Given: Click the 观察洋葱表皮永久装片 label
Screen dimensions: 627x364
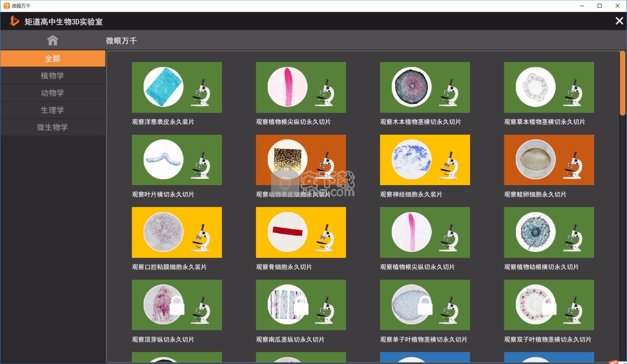Looking at the screenshot, I should [x=163, y=122].
